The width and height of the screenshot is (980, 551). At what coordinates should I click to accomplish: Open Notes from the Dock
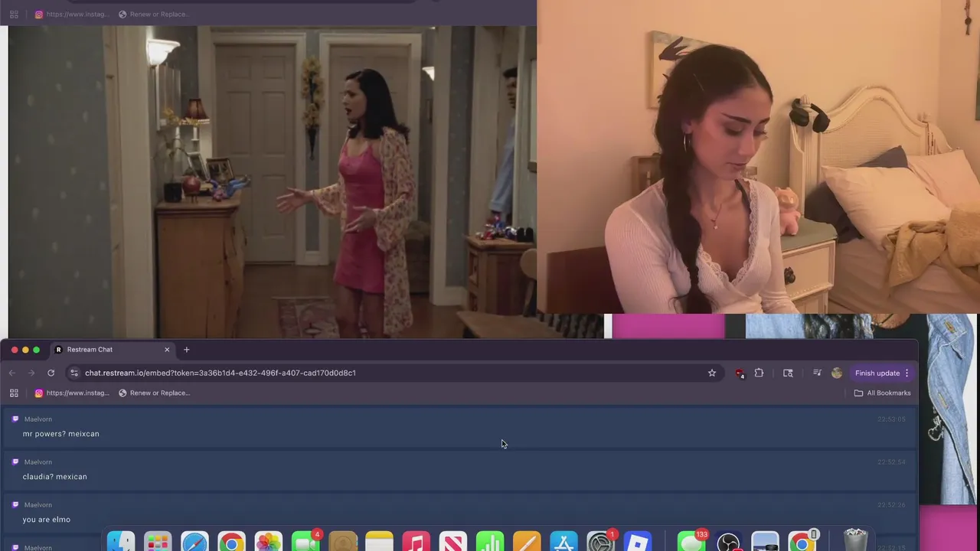click(x=379, y=542)
